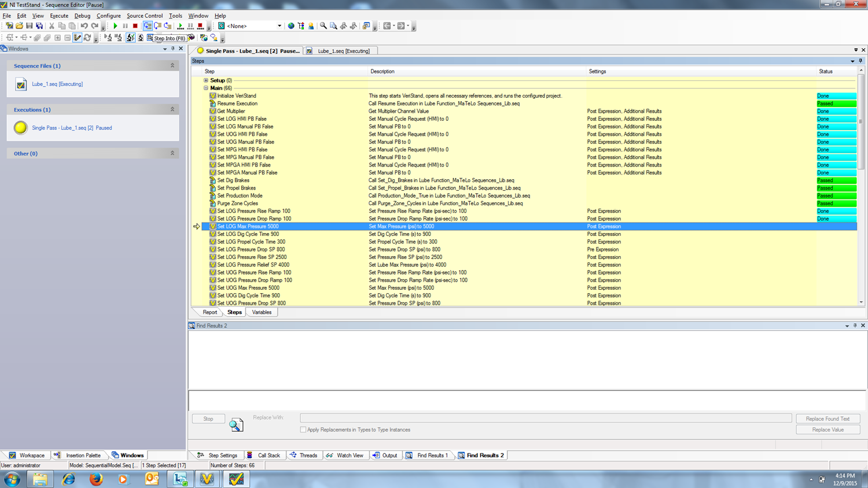The width and height of the screenshot is (868, 488).
Task: Collapse the Main step group
Action: [206, 88]
